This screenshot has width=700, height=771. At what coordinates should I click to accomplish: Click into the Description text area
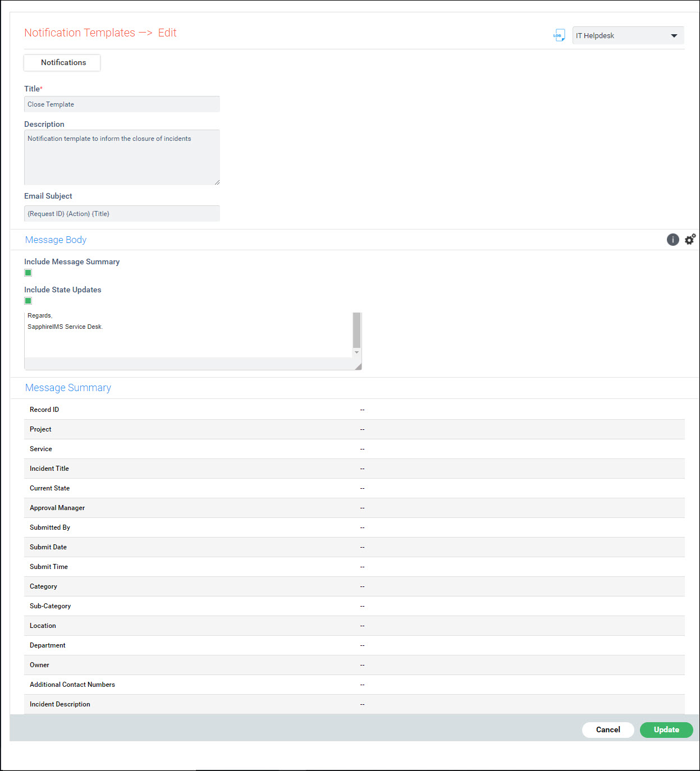[122, 157]
